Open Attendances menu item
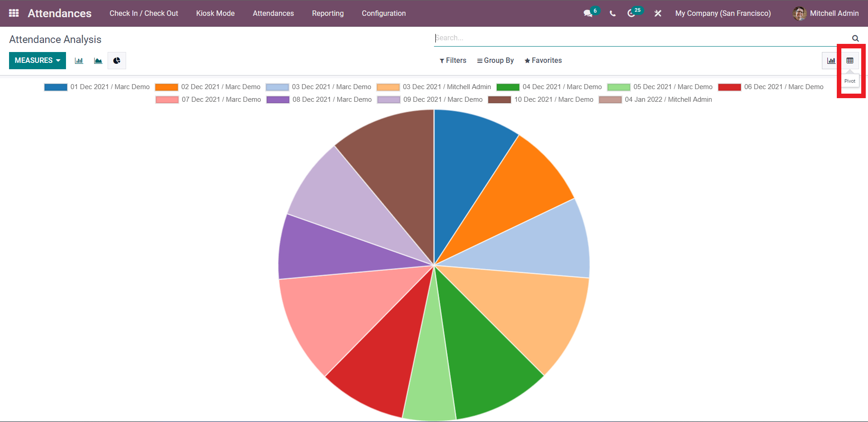The width and height of the screenshot is (868, 422). 273,14
